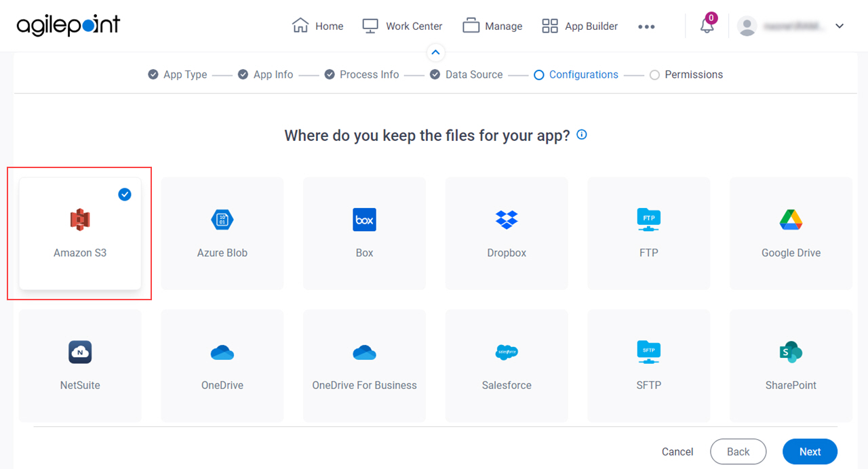Click the Dropbox label text
The height and width of the screenshot is (469, 868).
(507, 253)
